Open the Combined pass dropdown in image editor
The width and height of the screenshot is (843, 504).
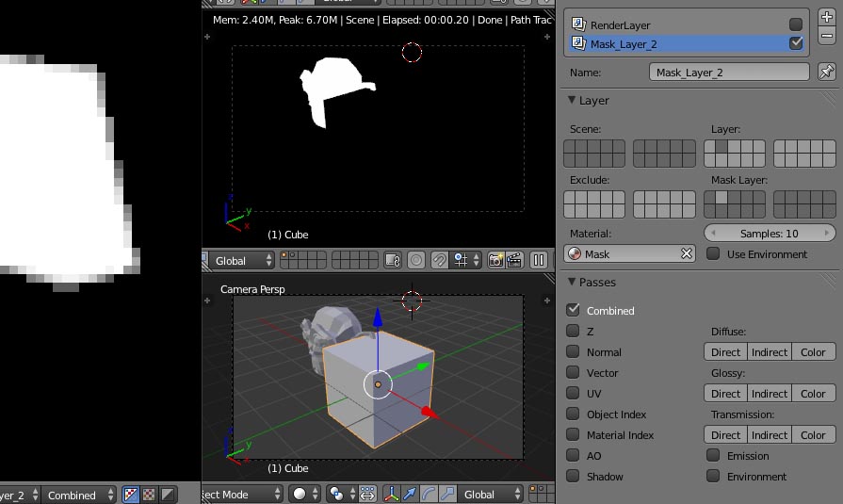(x=78, y=495)
